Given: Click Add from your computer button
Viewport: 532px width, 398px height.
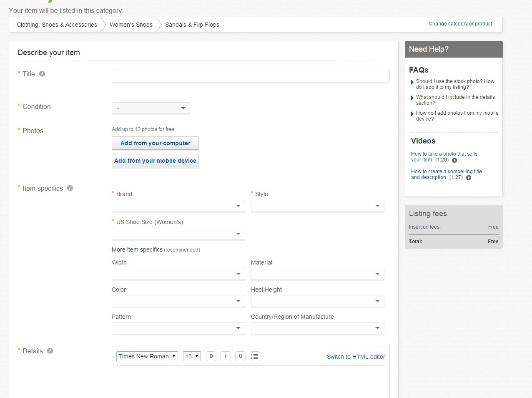Looking at the screenshot, I should click(155, 143).
